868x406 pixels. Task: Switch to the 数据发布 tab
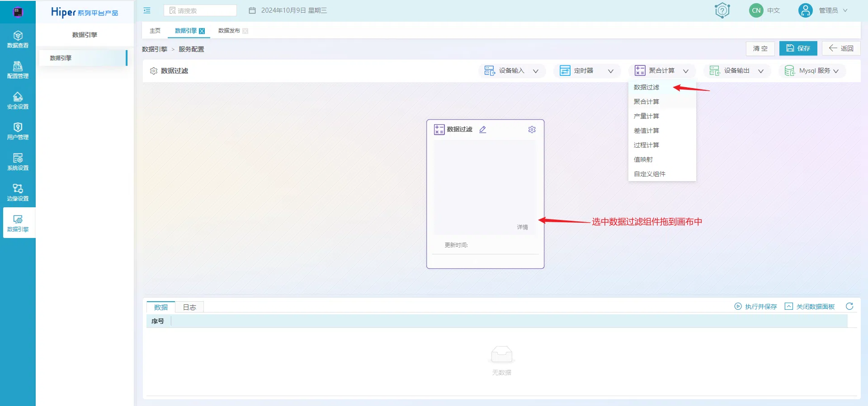(x=229, y=31)
